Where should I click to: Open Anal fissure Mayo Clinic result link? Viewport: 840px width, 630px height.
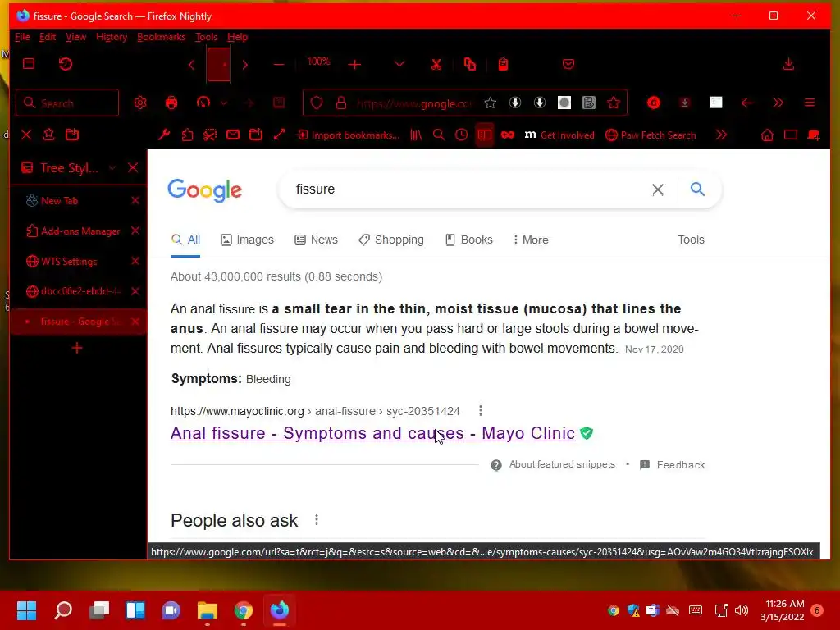click(373, 433)
